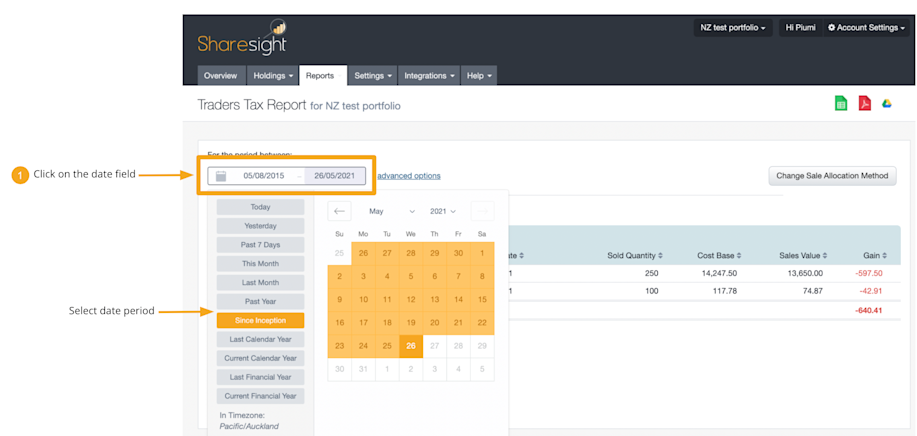The image size is (917, 436).
Task: Pick day 12 in the calendar
Action: [411, 299]
